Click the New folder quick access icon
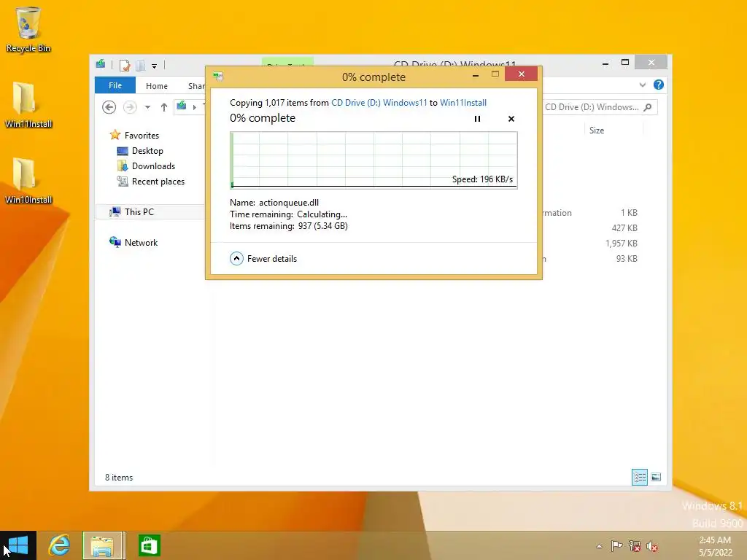The height and width of the screenshot is (560, 747). click(141, 65)
